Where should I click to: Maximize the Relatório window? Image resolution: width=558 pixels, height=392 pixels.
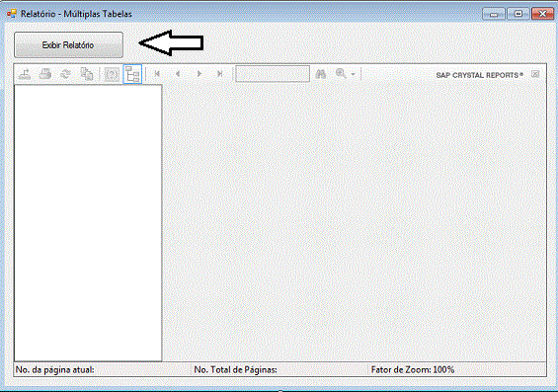[x=518, y=14]
